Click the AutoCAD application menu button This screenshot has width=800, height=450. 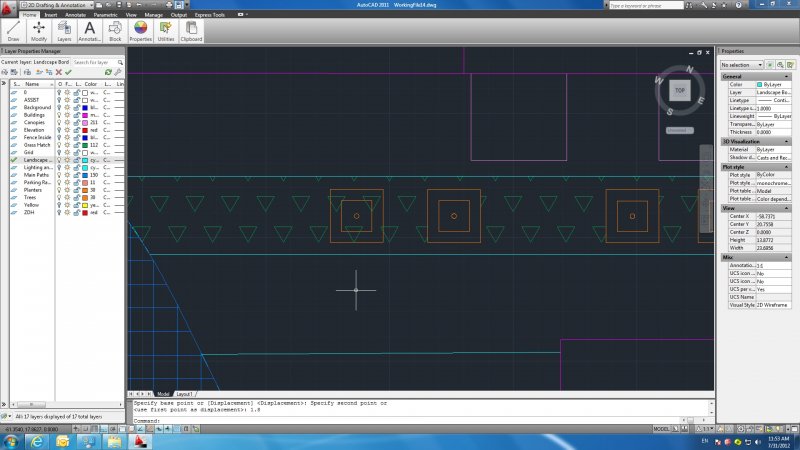point(7,8)
